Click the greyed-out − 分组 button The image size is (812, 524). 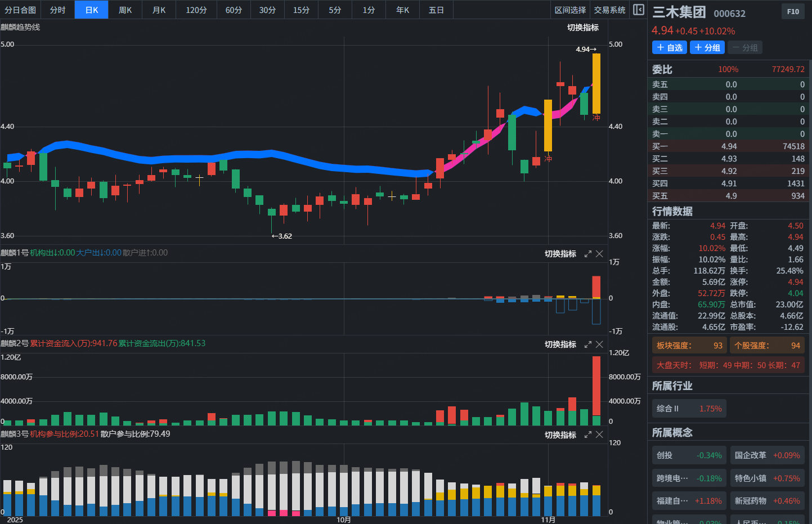[x=744, y=48]
